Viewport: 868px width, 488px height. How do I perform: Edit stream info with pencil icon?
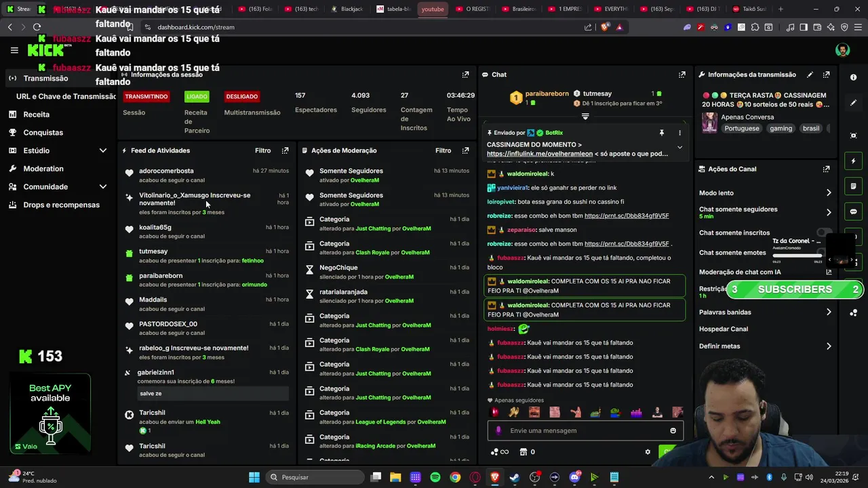click(x=810, y=75)
